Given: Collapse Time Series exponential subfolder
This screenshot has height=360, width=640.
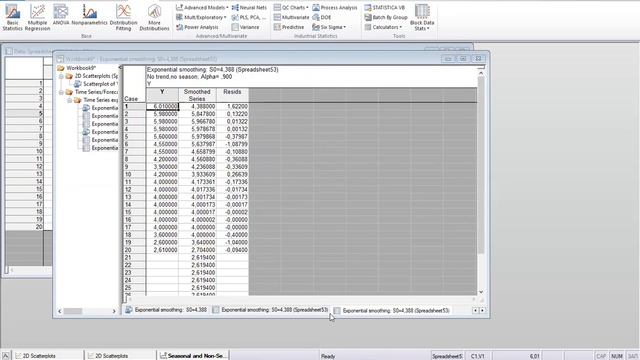Looking at the screenshot, I should pos(69,100).
